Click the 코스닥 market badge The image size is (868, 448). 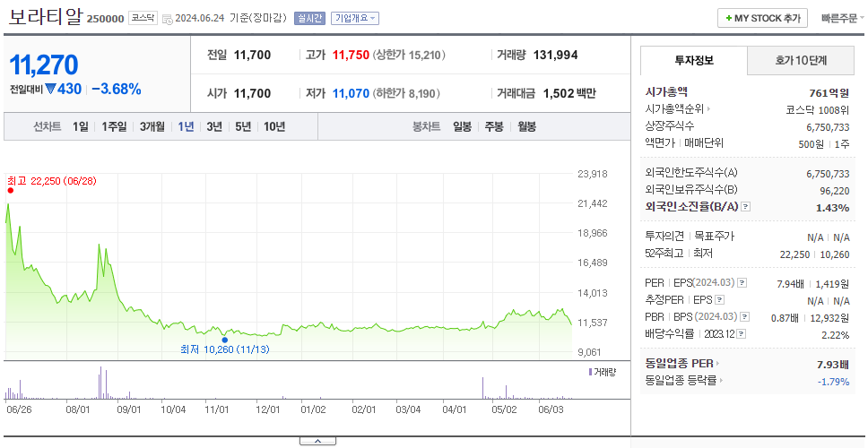point(143,18)
